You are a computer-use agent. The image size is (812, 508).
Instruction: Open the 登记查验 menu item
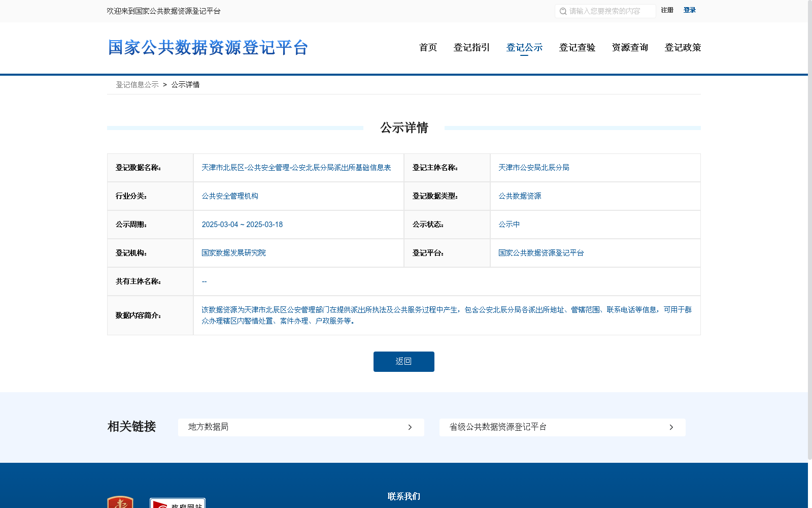tap(577, 47)
